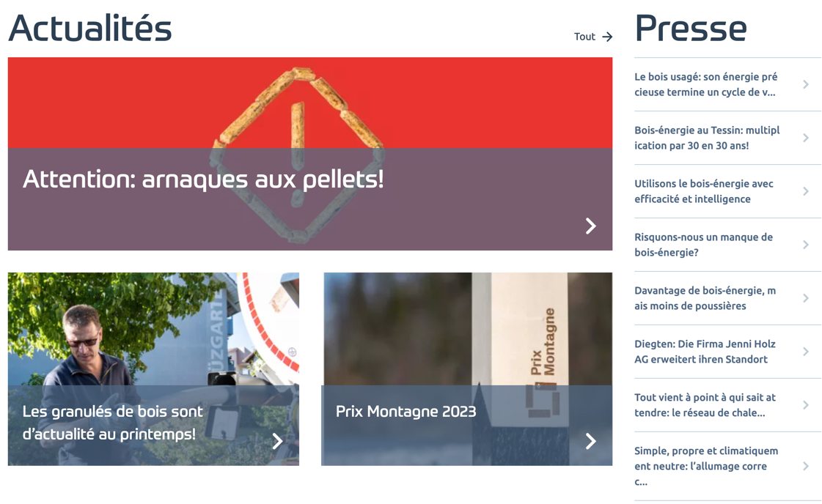Click the chevron on the granulés de bois card
Viewport: 822px width, 504px height.
[277, 441]
